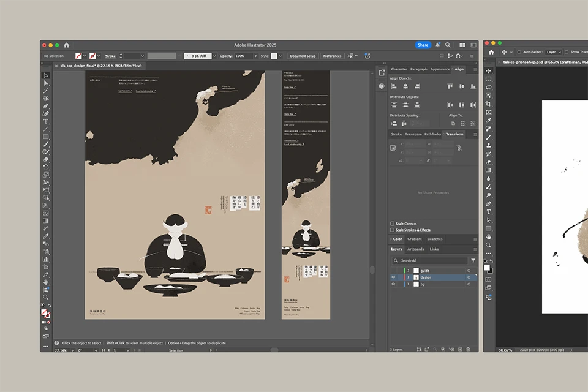This screenshot has height=392, width=588.
Task: Open the stroke weight dropdown
Action: click(x=143, y=56)
